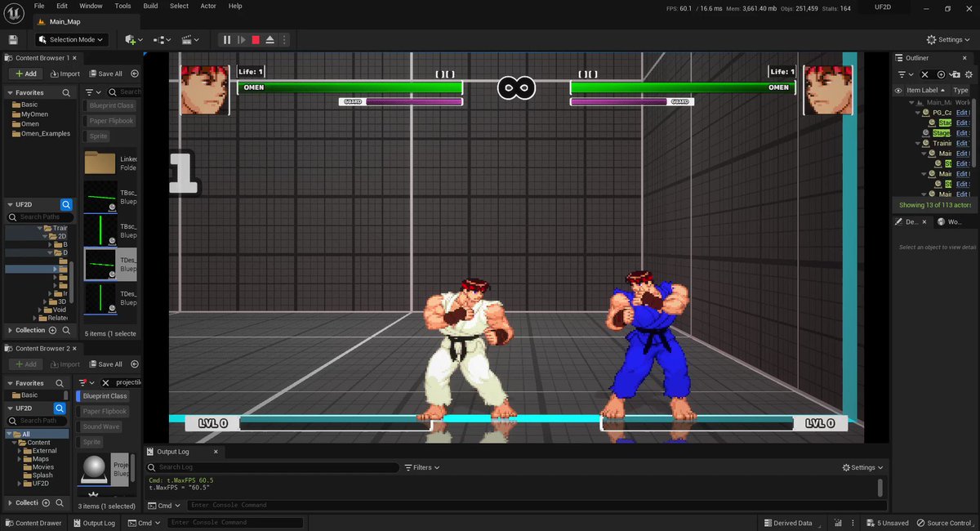Viewport: 980px width, 531px height.
Task: Open the Outliner settings gear
Action: pyautogui.click(x=969, y=74)
